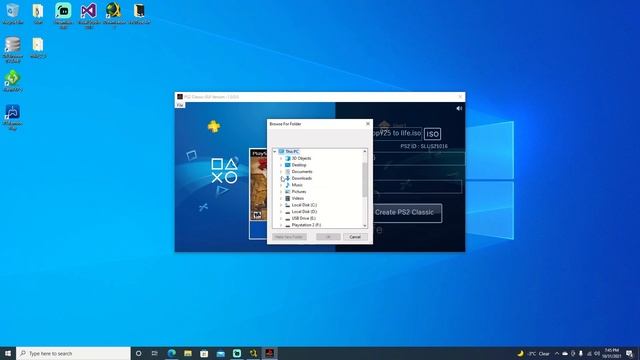This screenshot has height=360, width=640.
Task: Open the black console-shaped desktop icon
Action: (x=139, y=13)
